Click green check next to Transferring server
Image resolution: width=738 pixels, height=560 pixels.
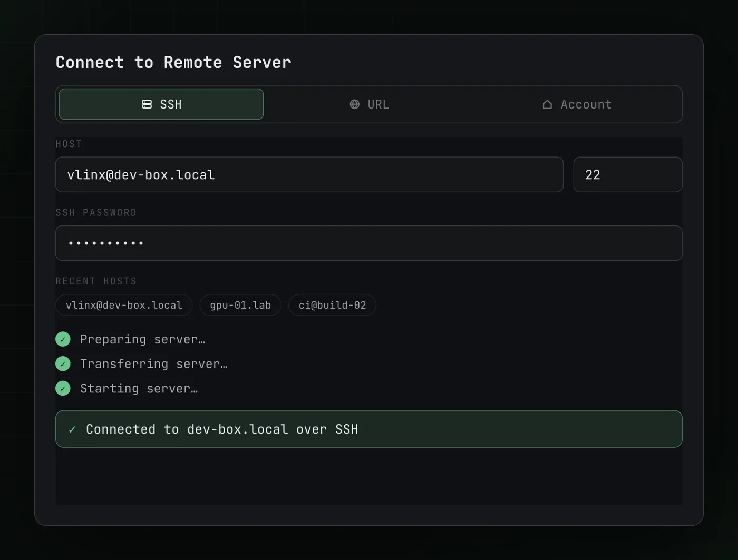(x=63, y=364)
